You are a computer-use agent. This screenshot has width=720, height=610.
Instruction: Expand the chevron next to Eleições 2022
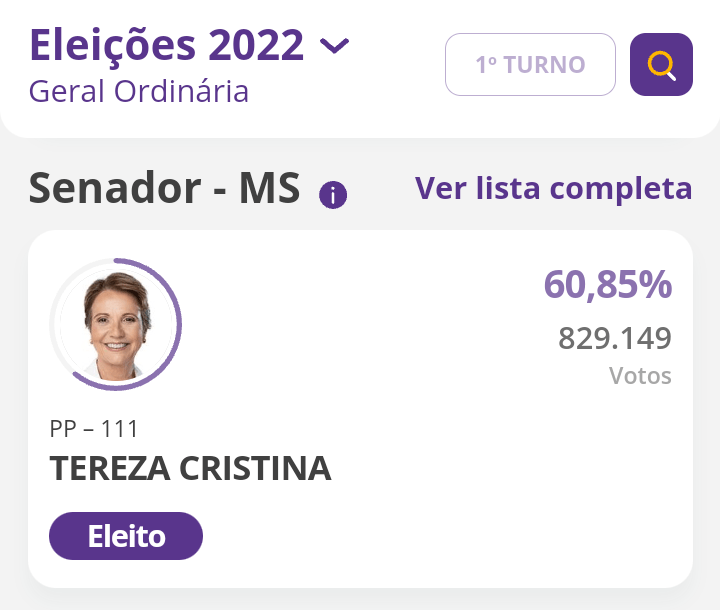334,46
